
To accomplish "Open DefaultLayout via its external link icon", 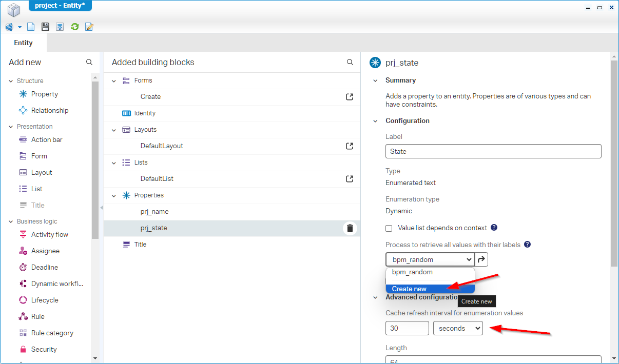I will click(x=350, y=146).
